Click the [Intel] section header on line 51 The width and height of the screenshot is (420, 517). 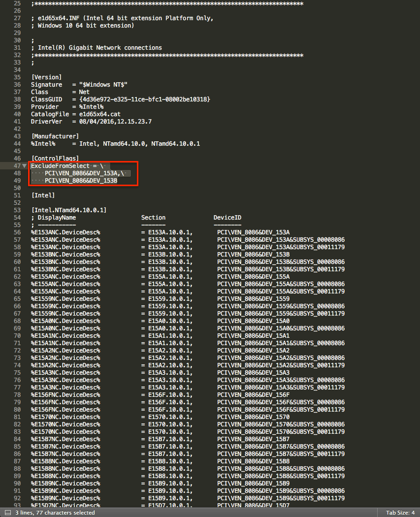pyautogui.click(x=43, y=195)
